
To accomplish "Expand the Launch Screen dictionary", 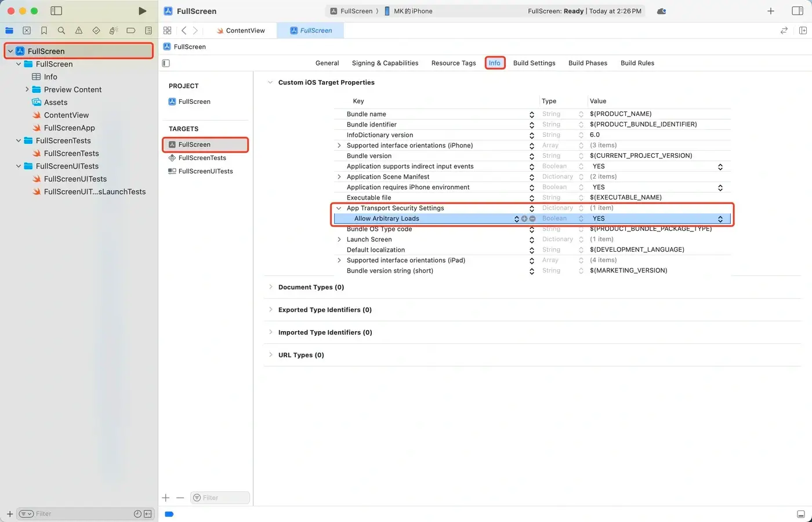I will point(339,240).
